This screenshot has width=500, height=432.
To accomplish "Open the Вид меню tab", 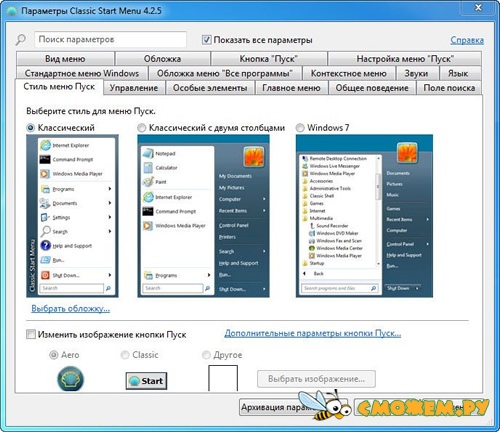I will tap(65, 59).
